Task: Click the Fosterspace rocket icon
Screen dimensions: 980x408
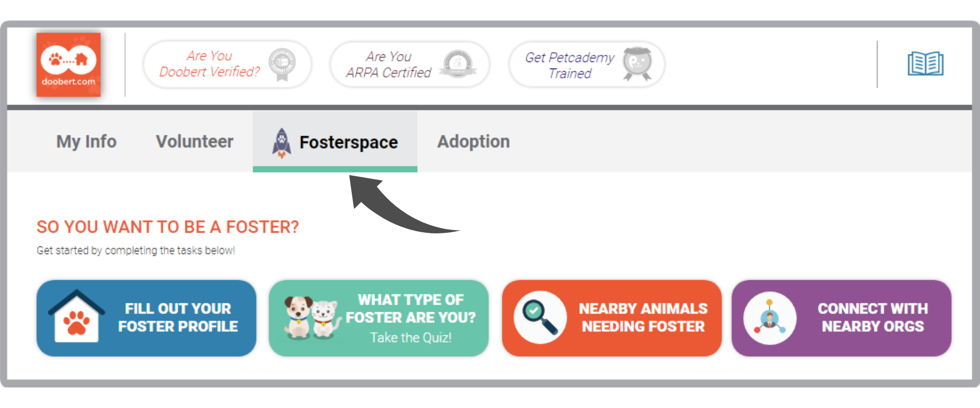Action: pos(281,143)
